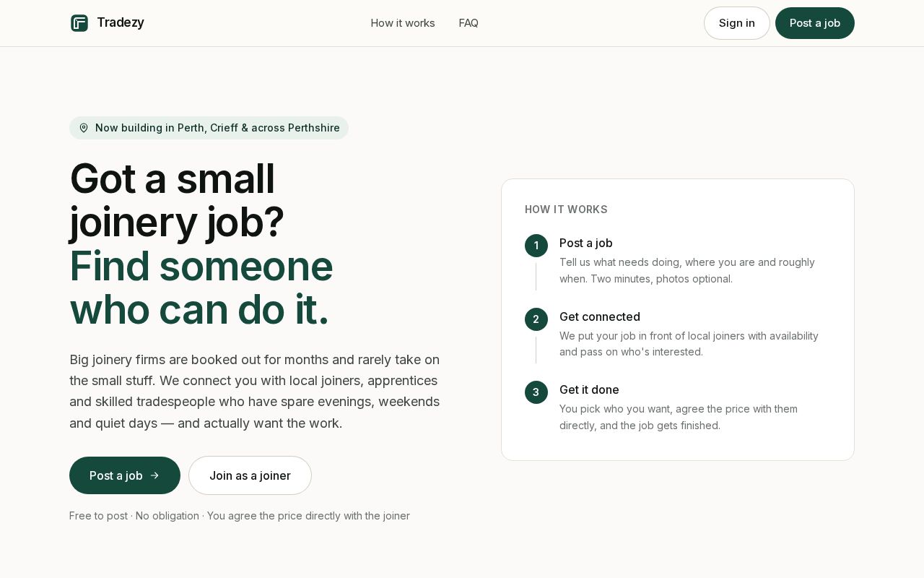
Task: Click the step 2 number circle
Action: click(536, 319)
